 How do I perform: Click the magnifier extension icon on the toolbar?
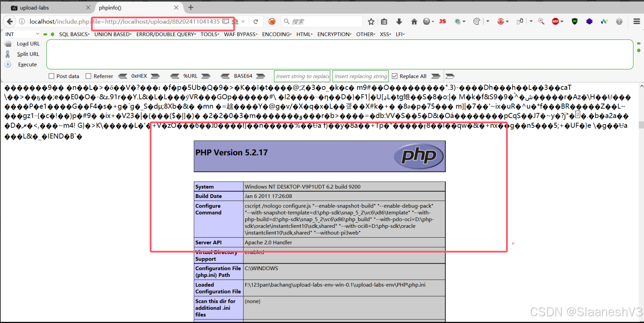541,22
